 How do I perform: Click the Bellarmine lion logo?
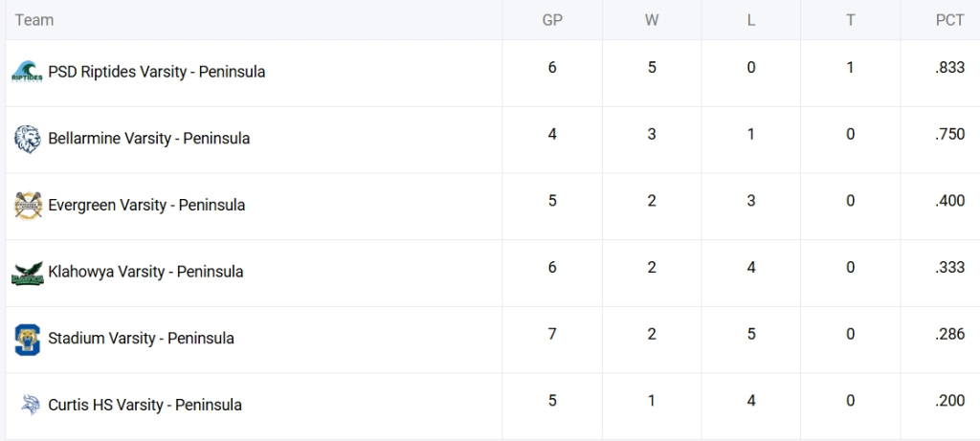point(27,139)
